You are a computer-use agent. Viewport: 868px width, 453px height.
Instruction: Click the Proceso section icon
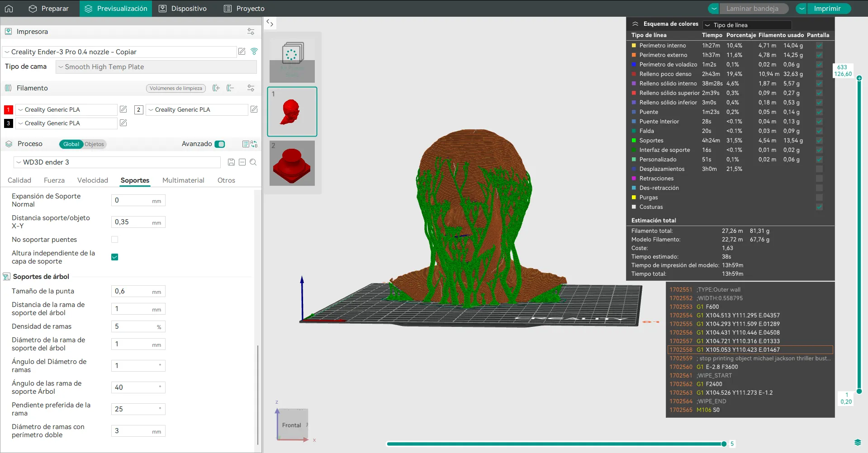click(x=8, y=144)
